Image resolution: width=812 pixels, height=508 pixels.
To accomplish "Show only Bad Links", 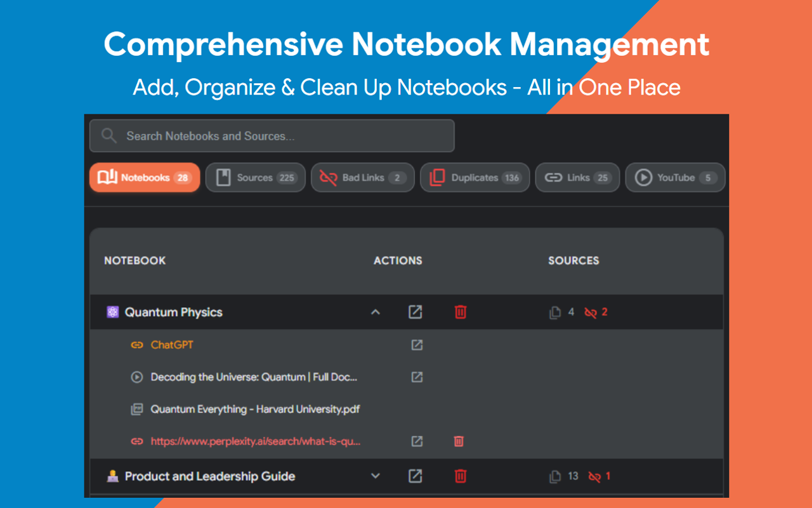I will click(x=362, y=177).
